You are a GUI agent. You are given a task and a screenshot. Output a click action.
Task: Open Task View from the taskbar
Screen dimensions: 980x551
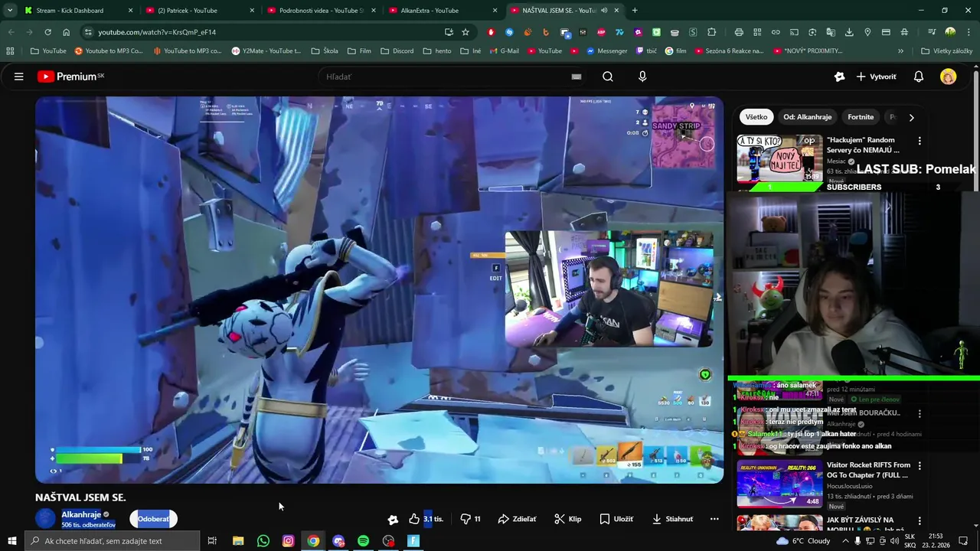[212, 541]
